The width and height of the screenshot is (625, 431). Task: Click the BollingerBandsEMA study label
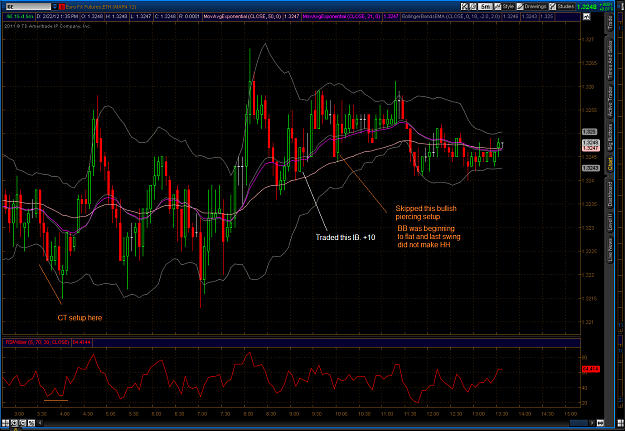click(450, 17)
